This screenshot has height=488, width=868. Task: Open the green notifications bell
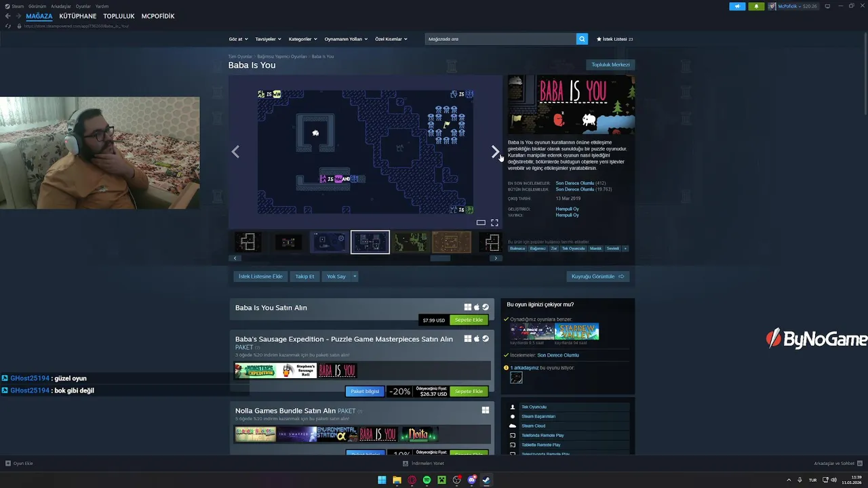point(756,6)
